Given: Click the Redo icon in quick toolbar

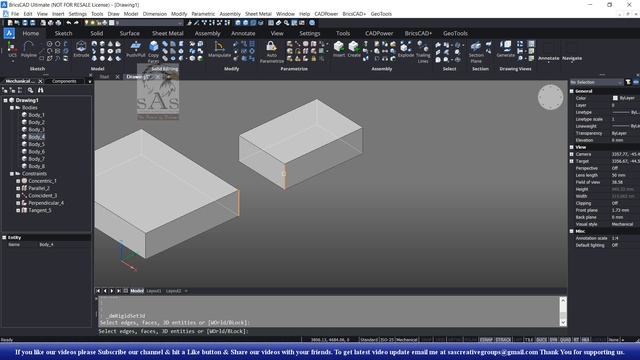Looking at the screenshot, I should coord(76,23).
